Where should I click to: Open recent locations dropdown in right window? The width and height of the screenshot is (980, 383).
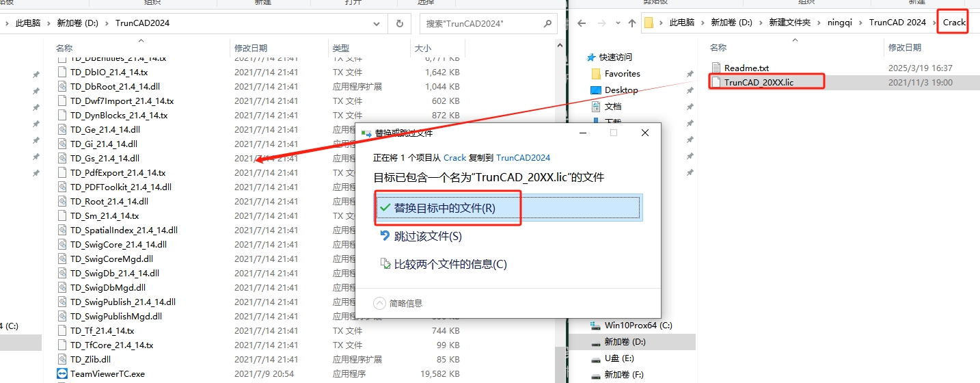[x=618, y=23]
